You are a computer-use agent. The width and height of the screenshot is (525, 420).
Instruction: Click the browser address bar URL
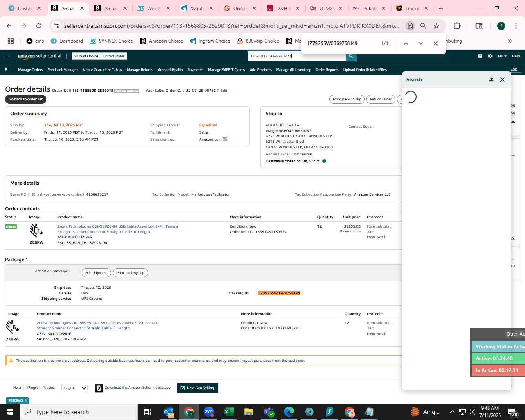(231, 26)
